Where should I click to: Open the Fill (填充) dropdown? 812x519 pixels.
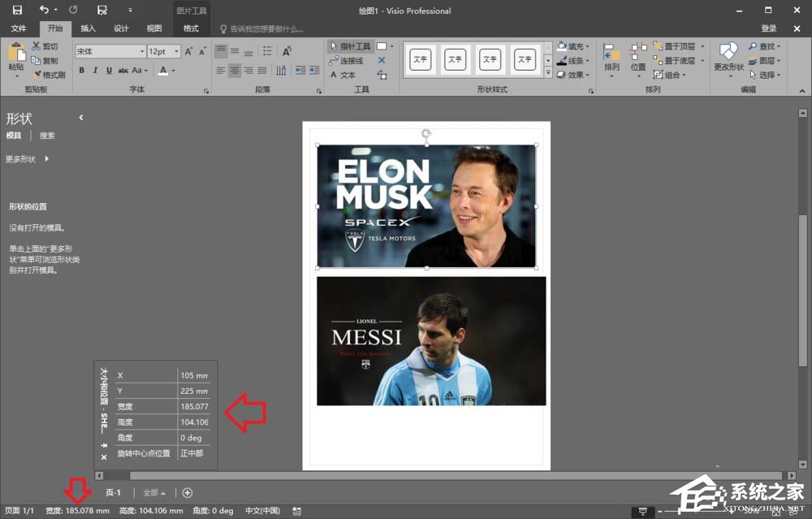[x=573, y=46]
